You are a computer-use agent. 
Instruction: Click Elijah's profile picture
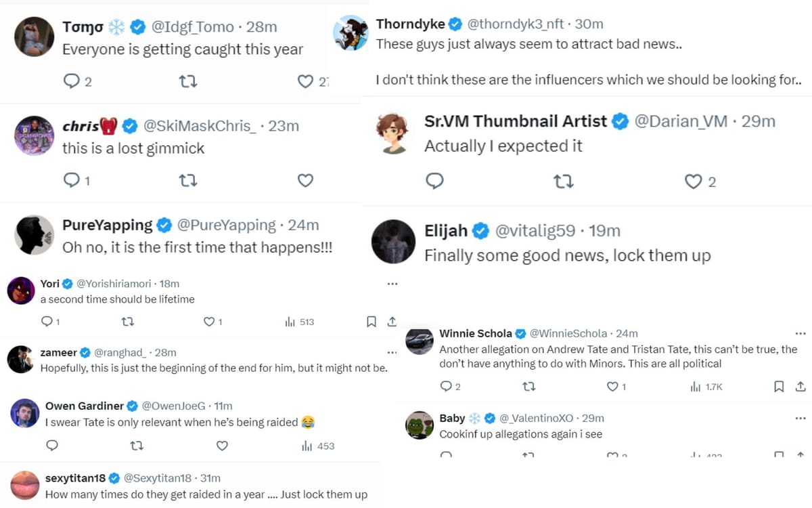(393, 242)
